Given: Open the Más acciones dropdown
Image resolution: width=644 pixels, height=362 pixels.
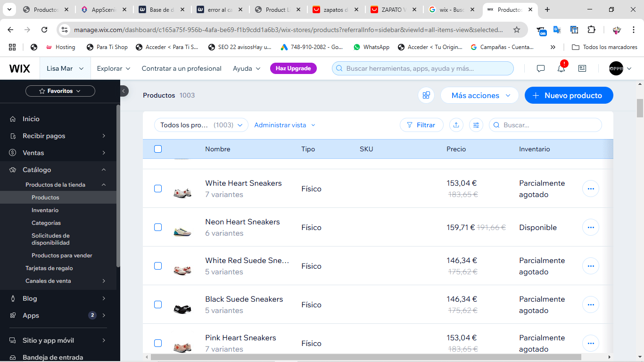Looking at the screenshot, I should [479, 95].
